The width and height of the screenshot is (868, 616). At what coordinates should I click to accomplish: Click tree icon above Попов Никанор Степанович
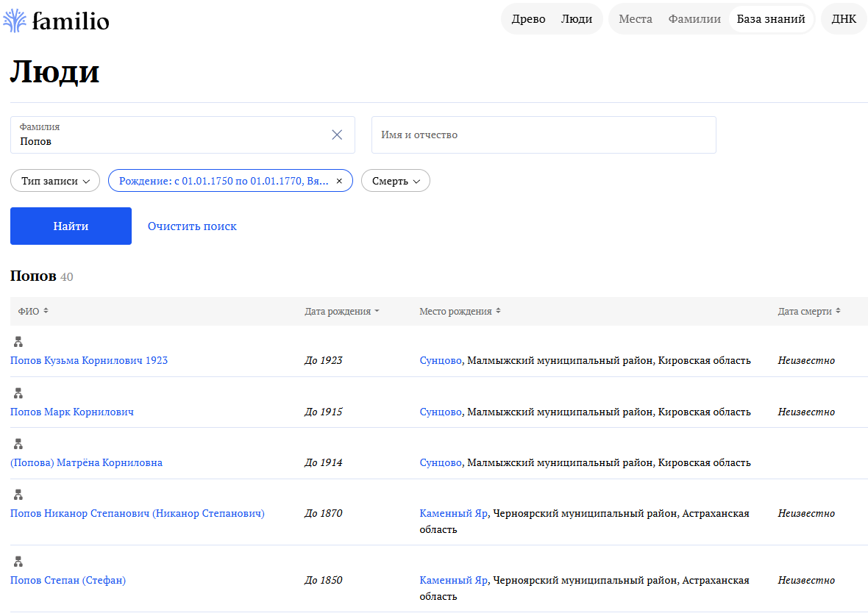[x=18, y=495]
